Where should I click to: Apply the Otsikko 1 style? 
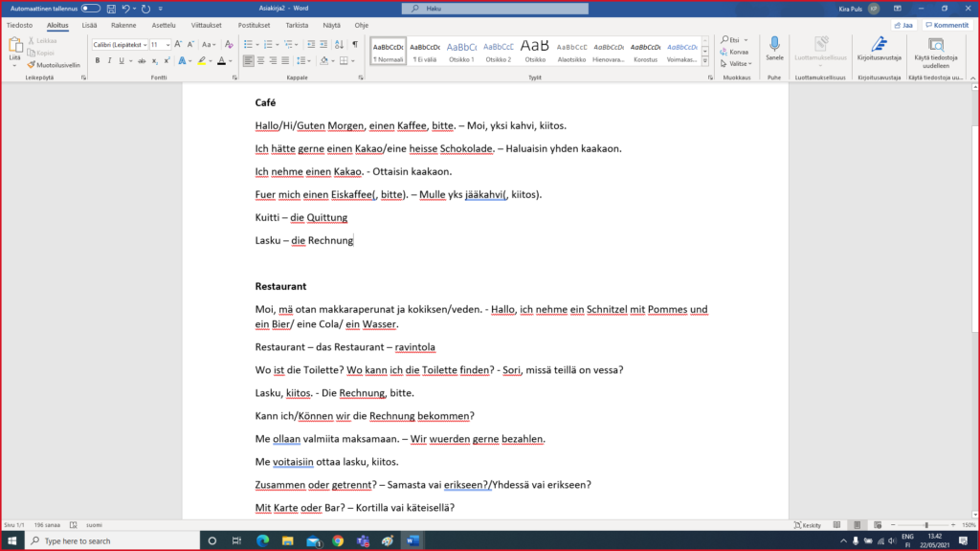point(461,52)
